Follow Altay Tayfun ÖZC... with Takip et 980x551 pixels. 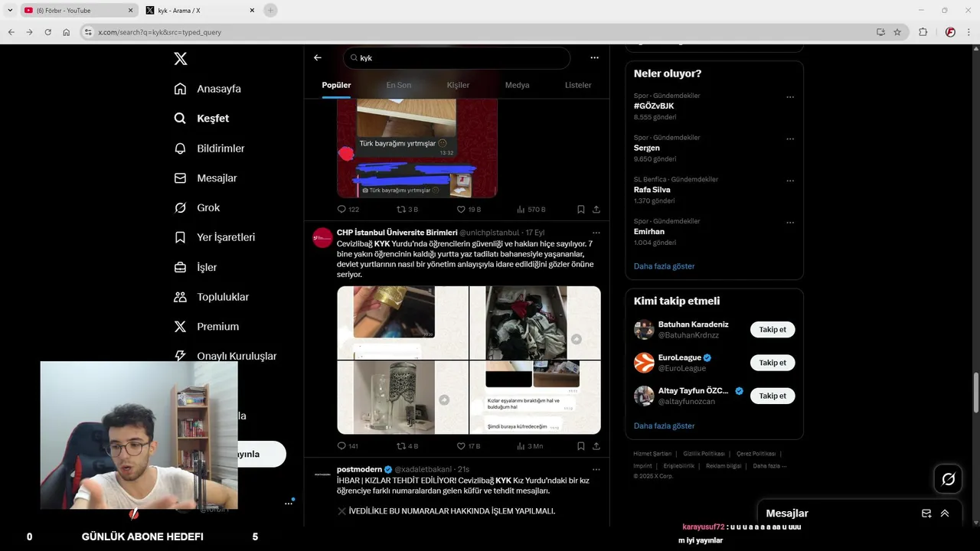[x=773, y=396]
